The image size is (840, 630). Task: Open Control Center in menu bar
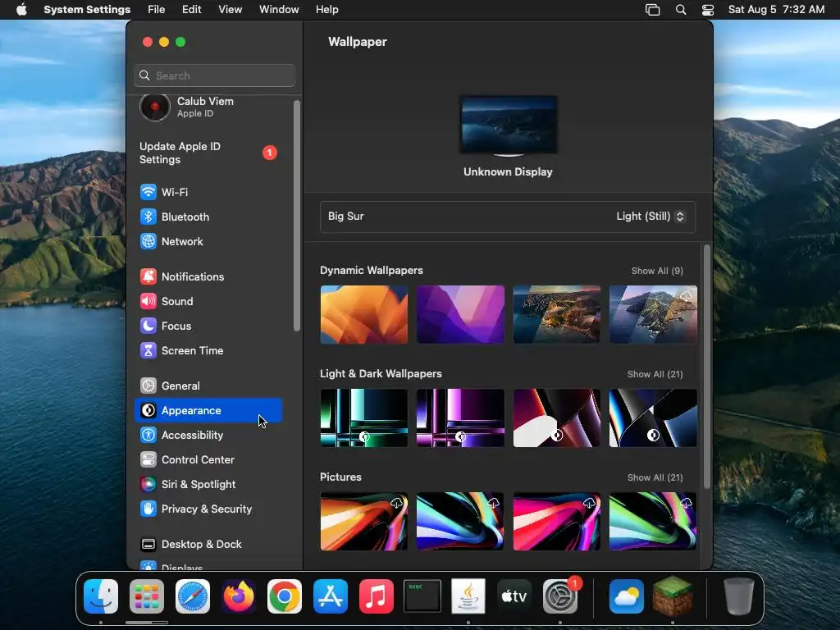708,9
